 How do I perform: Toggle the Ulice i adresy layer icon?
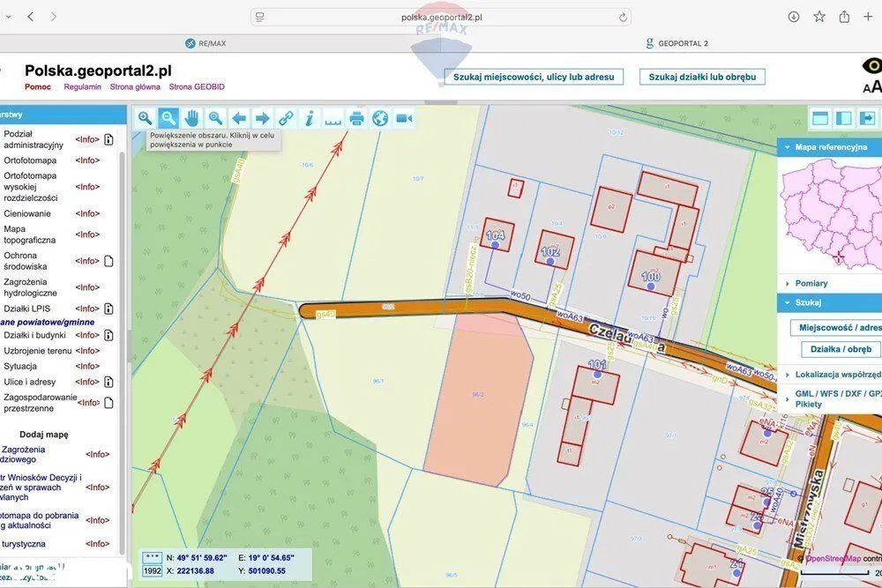tap(108, 382)
